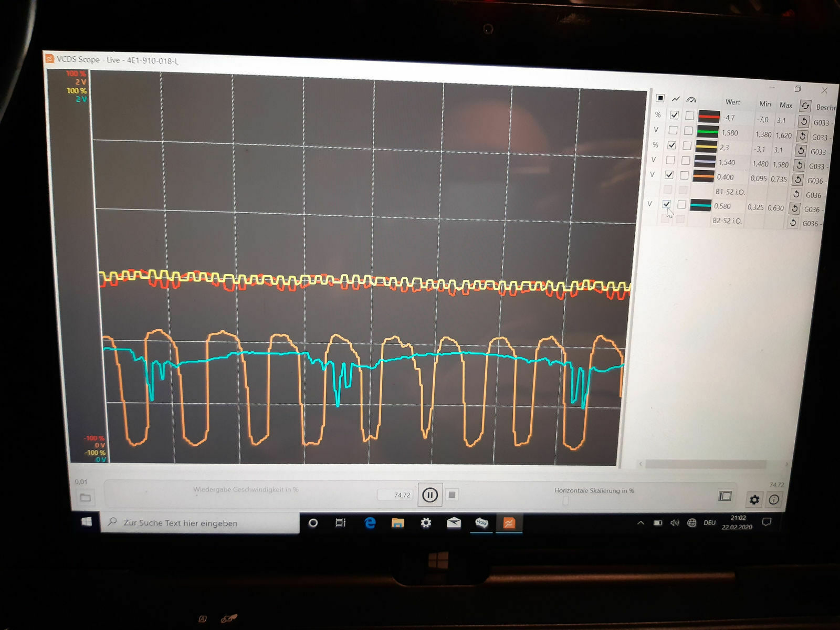Enable gauge checkbox for yellow 2,3 channel
Screen dimensions: 840x630
[687, 145]
